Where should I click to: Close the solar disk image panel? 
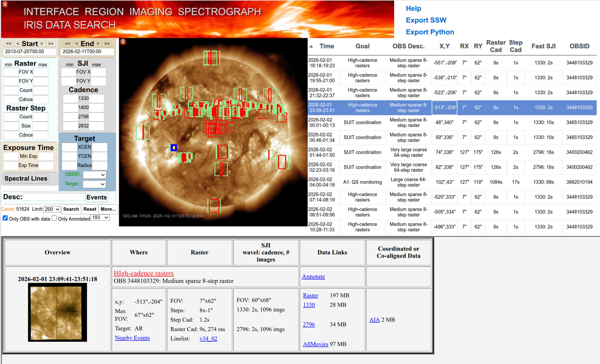coord(123,42)
